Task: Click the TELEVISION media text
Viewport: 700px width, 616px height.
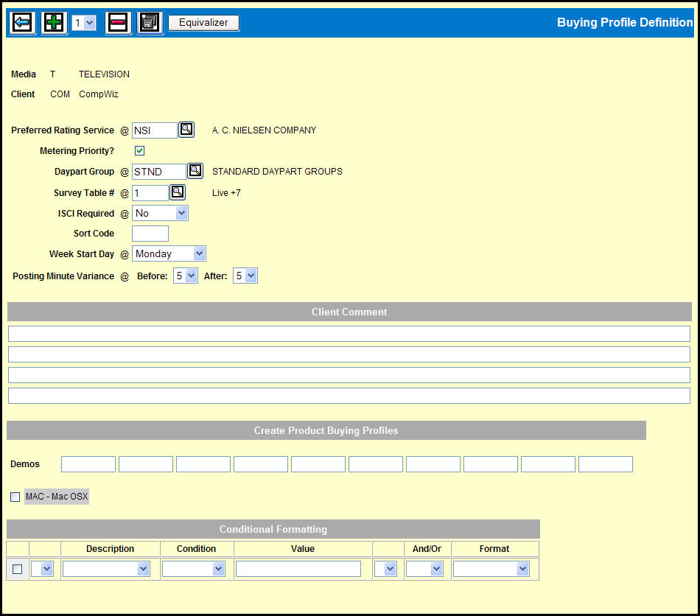Action: point(104,74)
